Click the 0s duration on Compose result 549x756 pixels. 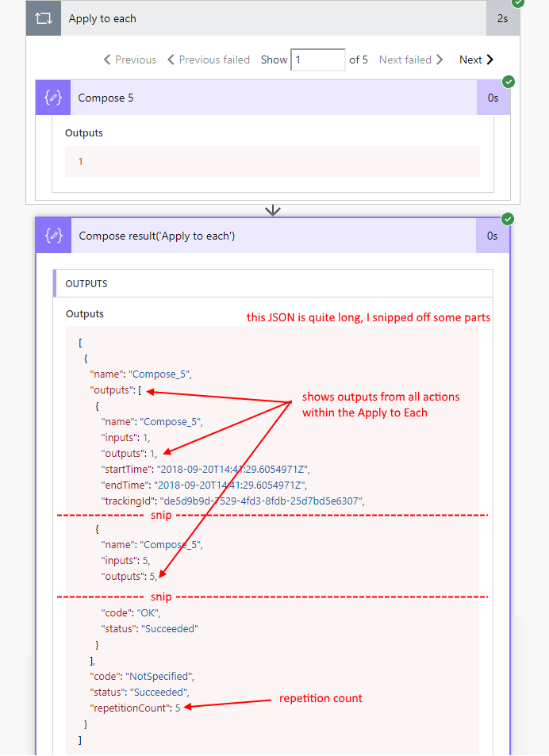tap(493, 236)
